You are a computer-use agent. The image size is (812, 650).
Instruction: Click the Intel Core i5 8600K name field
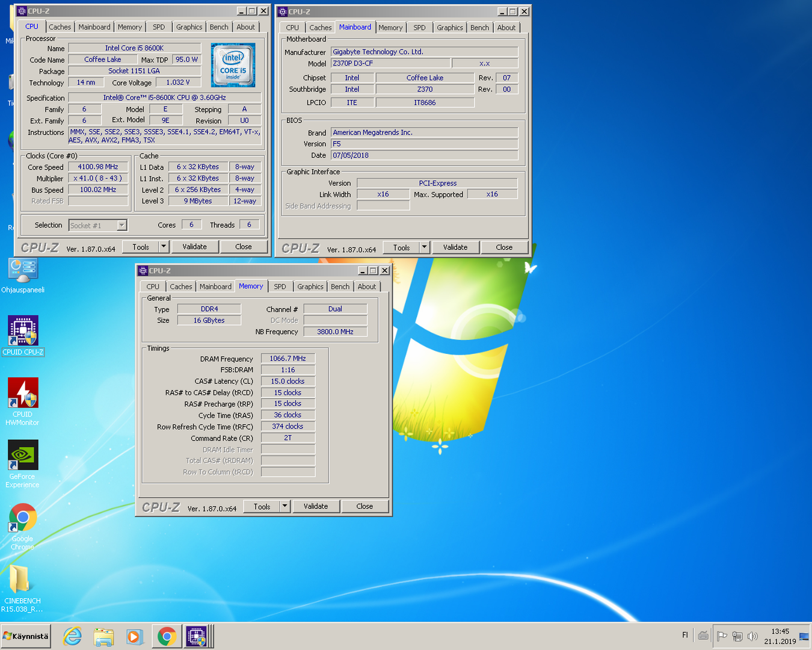[x=134, y=48]
